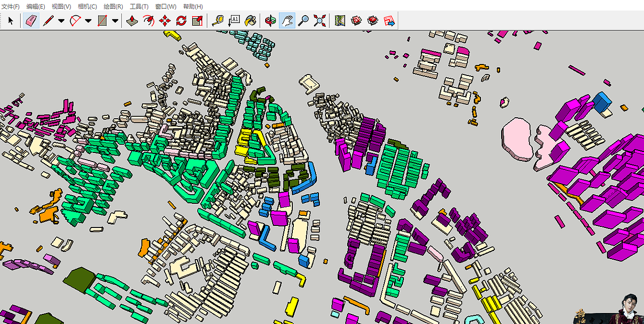Open the 窗口(W) menu

pyautogui.click(x=164, y=7)
